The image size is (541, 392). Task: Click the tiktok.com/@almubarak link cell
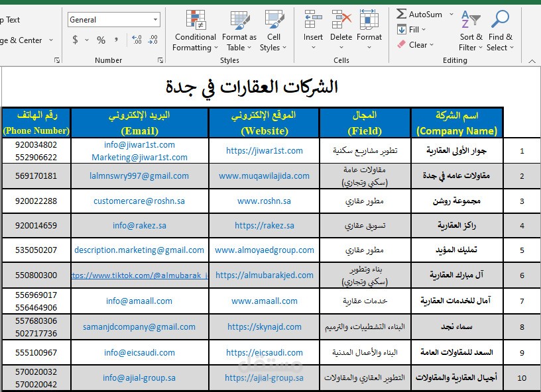(140, 275)
